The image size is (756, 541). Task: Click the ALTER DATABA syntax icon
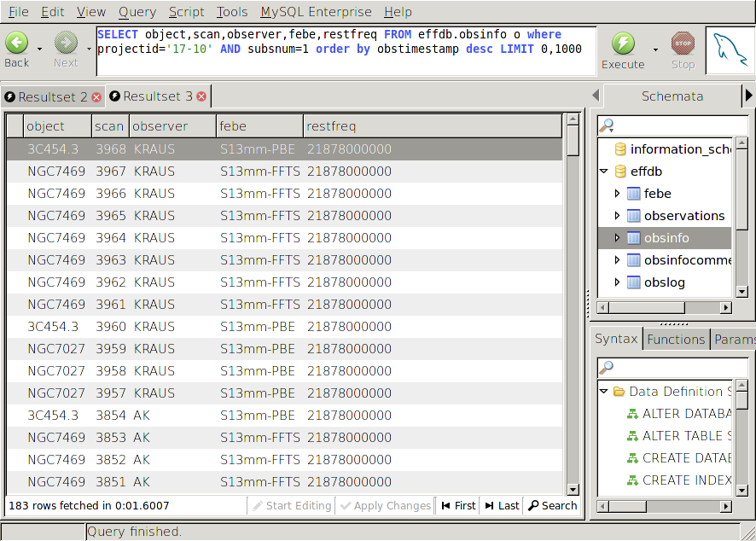(632, 414)
